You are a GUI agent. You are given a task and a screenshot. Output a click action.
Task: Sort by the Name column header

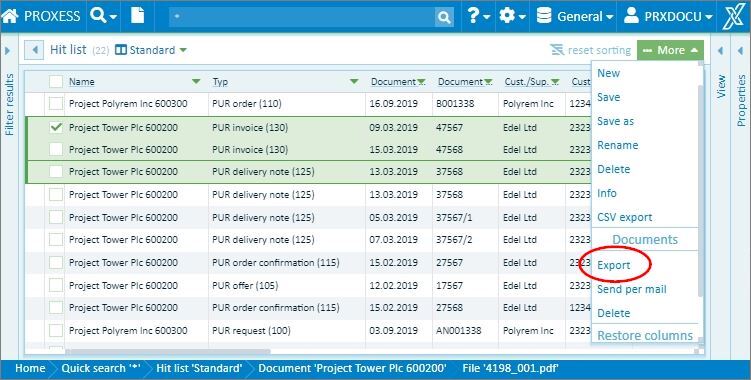click(81, 82)
